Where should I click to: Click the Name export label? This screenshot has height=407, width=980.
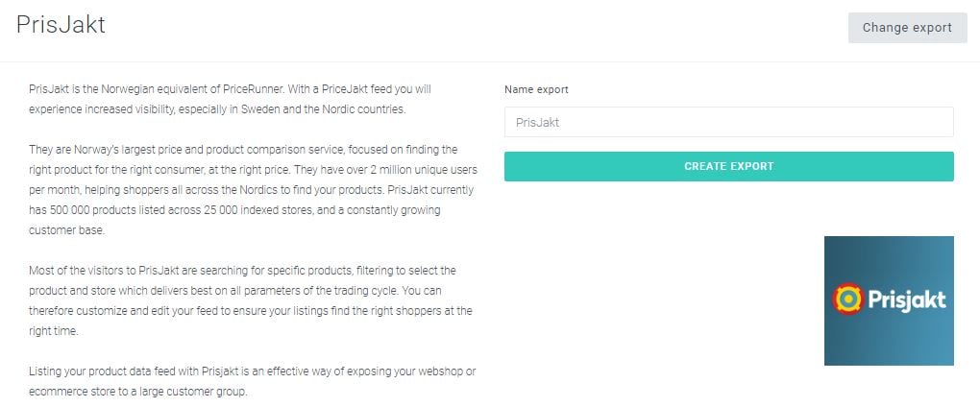(536, 89)
